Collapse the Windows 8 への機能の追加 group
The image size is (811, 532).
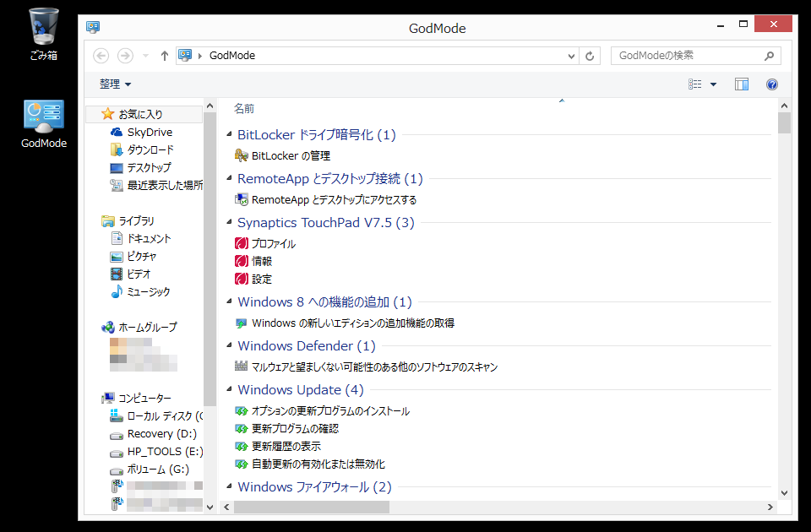(x=229, y=301)
